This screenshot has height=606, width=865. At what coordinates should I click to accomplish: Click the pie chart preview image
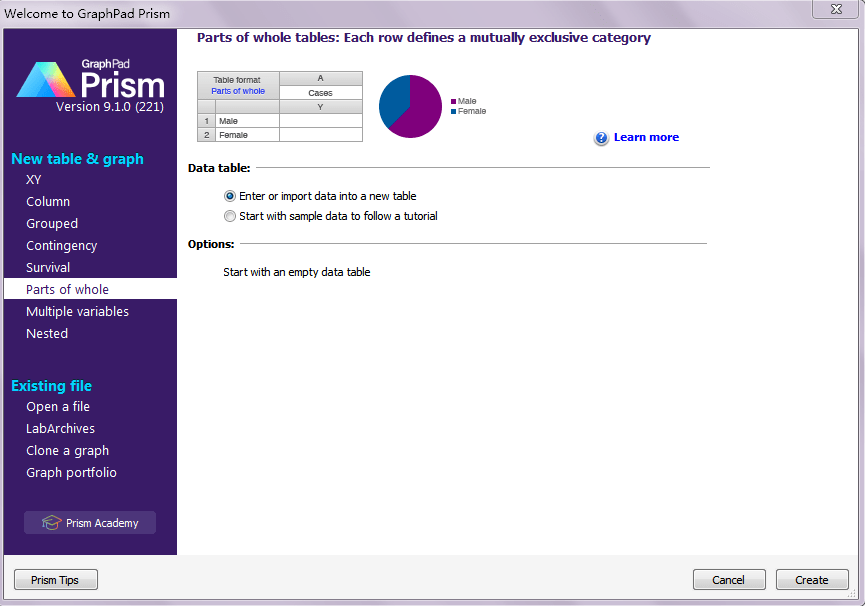pyautogui.click(x=410, y=106)
